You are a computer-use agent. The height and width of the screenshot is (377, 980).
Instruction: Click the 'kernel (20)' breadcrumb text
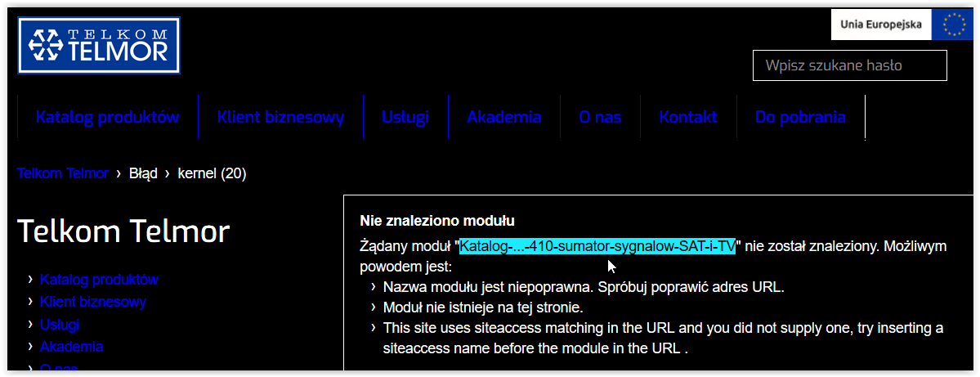point(212,173)
